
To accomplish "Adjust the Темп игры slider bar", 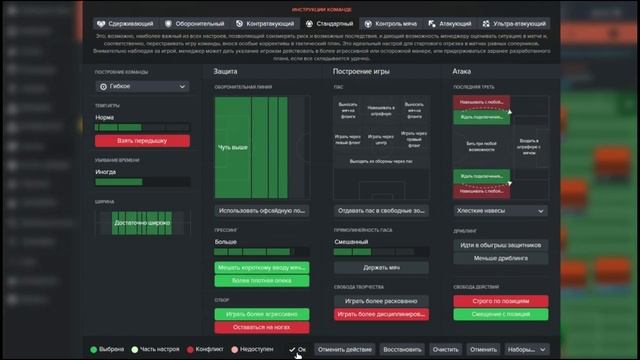I will pos(142,127).
